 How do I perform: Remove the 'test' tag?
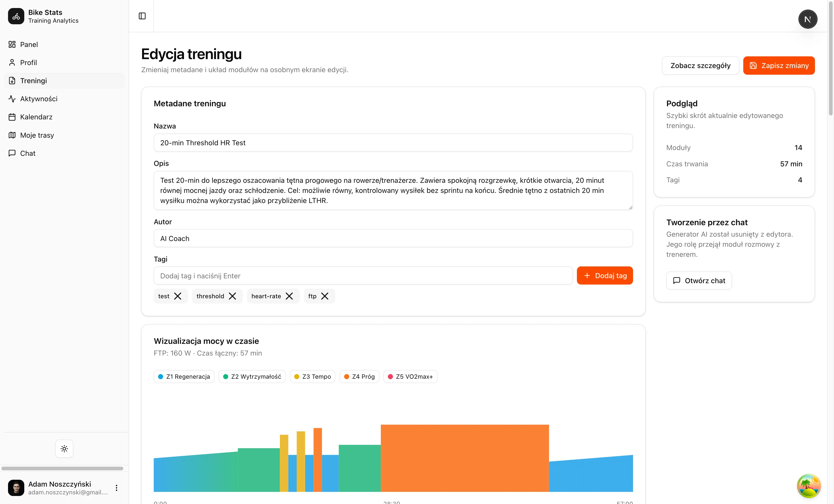point(178,296)
